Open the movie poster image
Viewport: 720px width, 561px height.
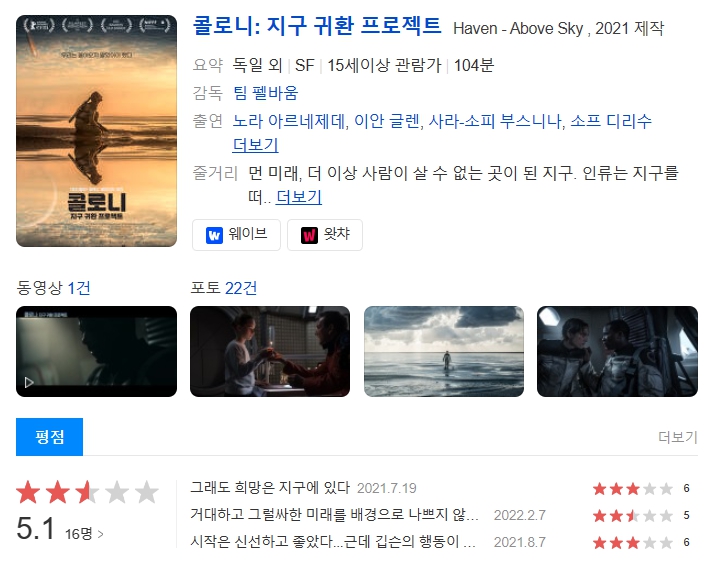point(96,131)
